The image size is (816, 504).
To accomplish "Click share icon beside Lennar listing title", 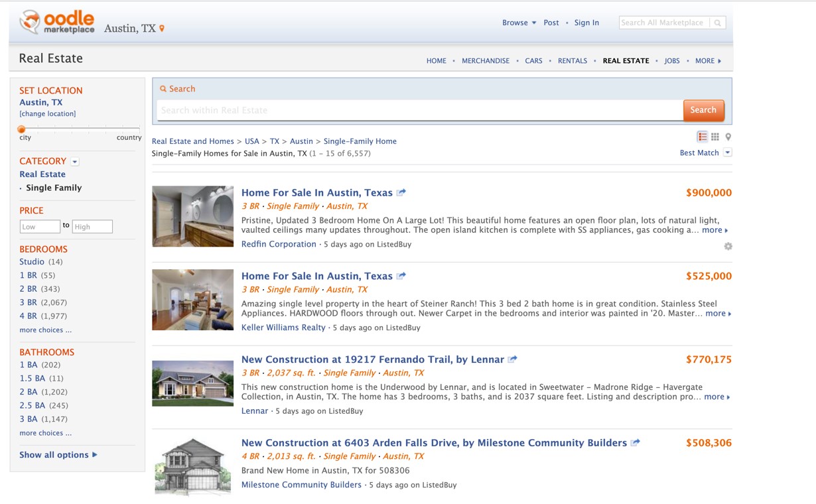I will tap(512, 359).
